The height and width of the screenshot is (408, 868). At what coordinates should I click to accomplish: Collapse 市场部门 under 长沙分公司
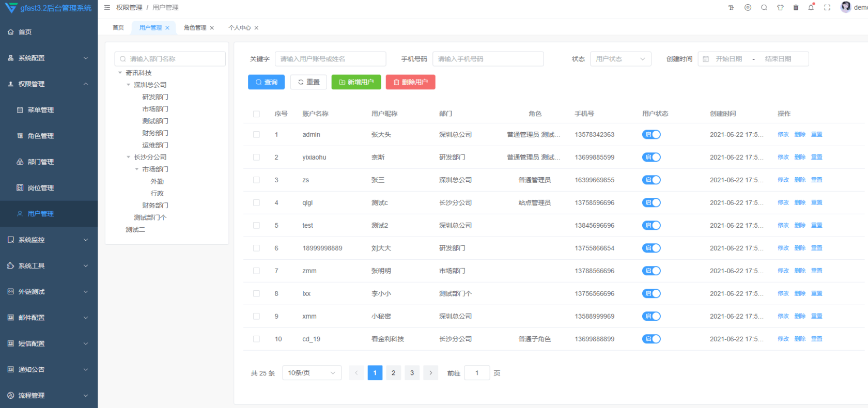pyautogui.click(x=137, y=169)
